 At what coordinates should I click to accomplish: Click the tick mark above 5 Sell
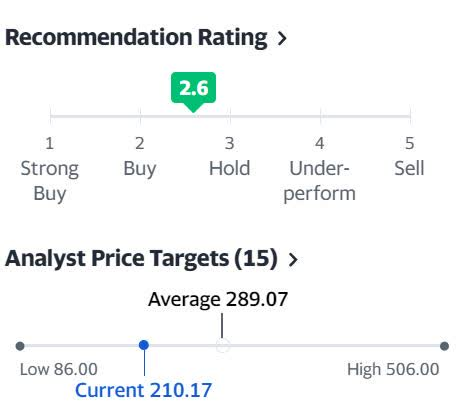click(410, 116)
